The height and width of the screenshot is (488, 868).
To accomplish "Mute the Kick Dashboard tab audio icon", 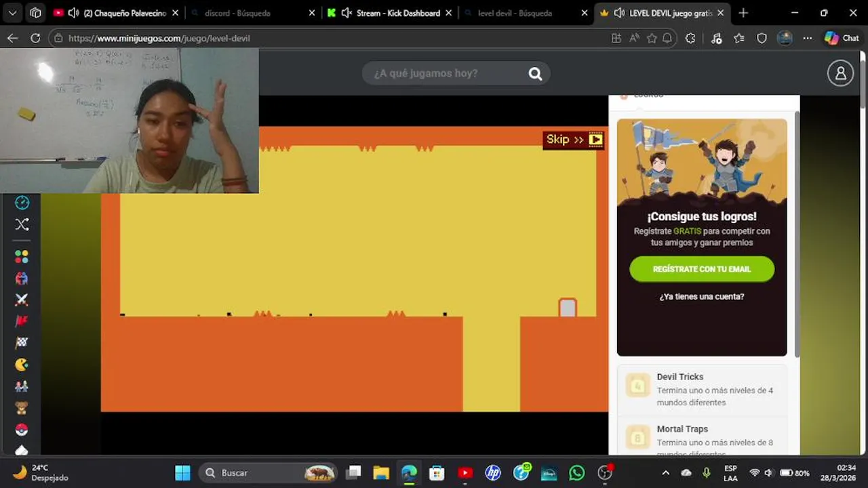I will click(347, 13).
